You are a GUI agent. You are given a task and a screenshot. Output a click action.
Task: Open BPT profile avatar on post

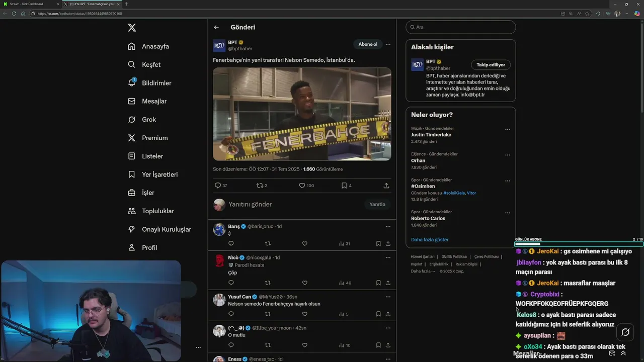tap(219, 46)
